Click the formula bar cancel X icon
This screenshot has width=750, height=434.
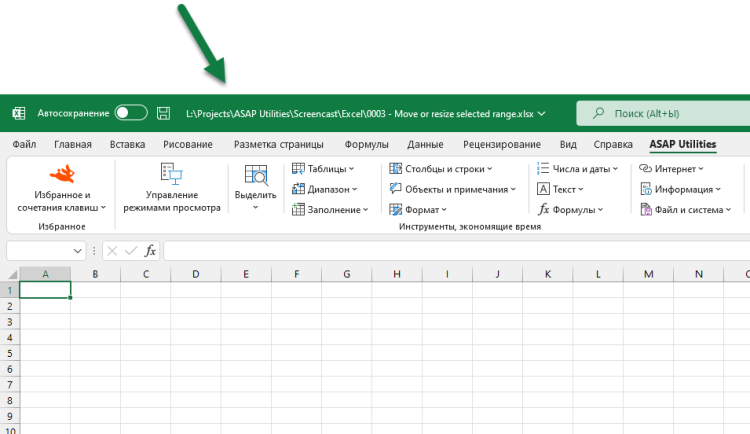(112, 251)
